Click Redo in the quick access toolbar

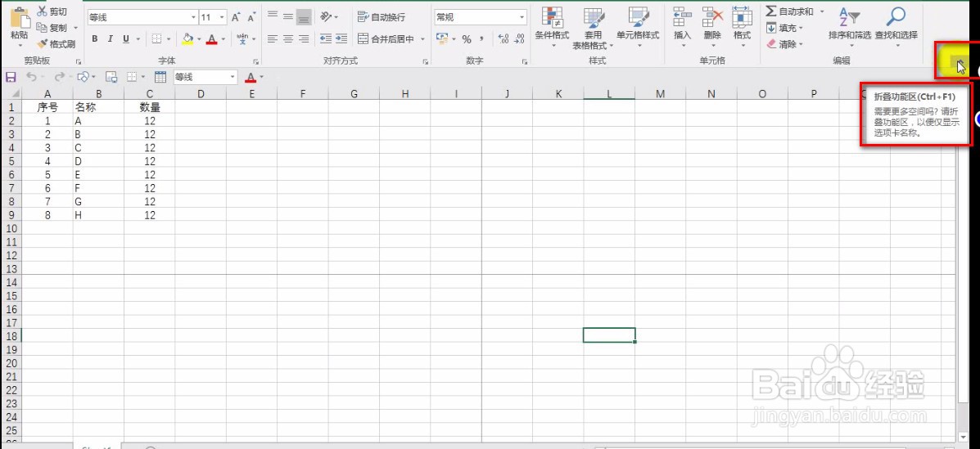click(59, 77)
